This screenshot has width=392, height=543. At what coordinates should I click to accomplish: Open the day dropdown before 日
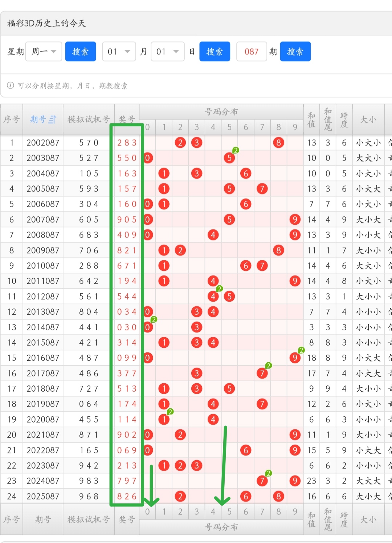pos(168,52)
